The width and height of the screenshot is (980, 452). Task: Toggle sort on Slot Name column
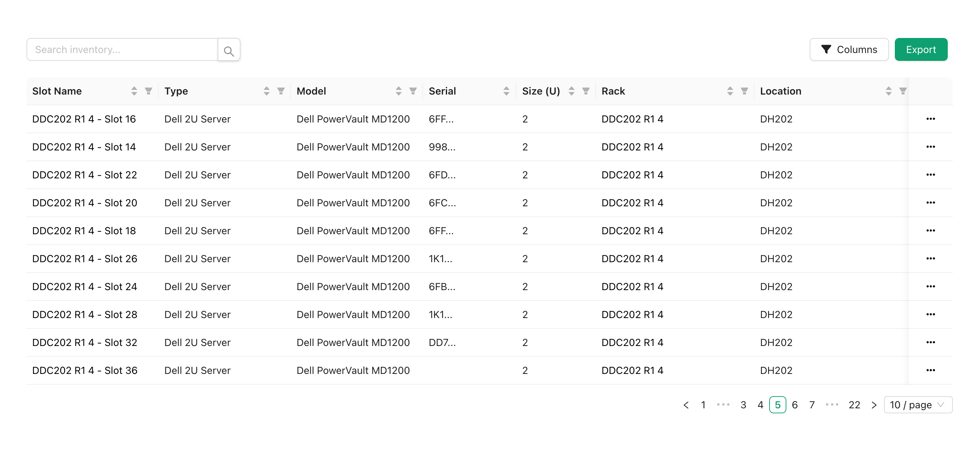pyautogui.click(x=134, y=91)
